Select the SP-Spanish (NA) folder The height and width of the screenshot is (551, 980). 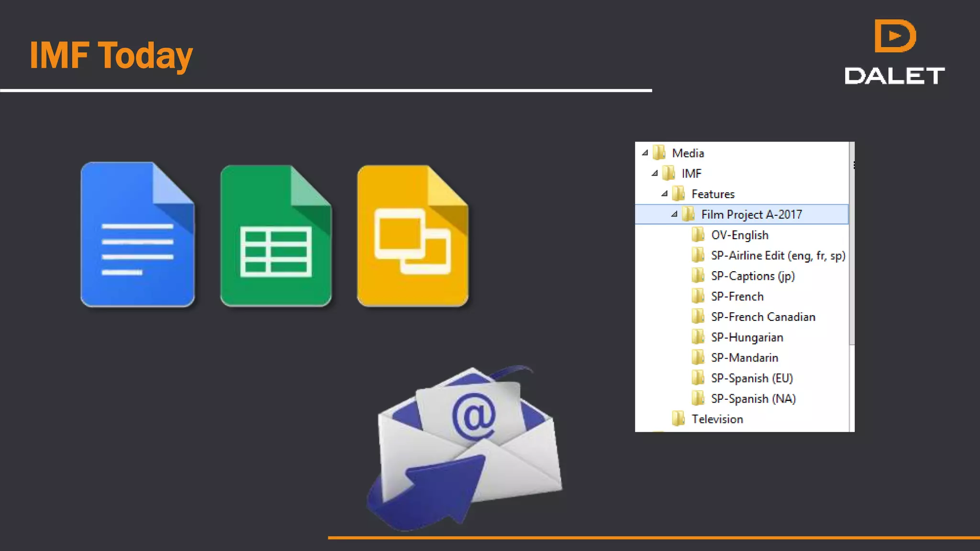click(x=753, y=398)
